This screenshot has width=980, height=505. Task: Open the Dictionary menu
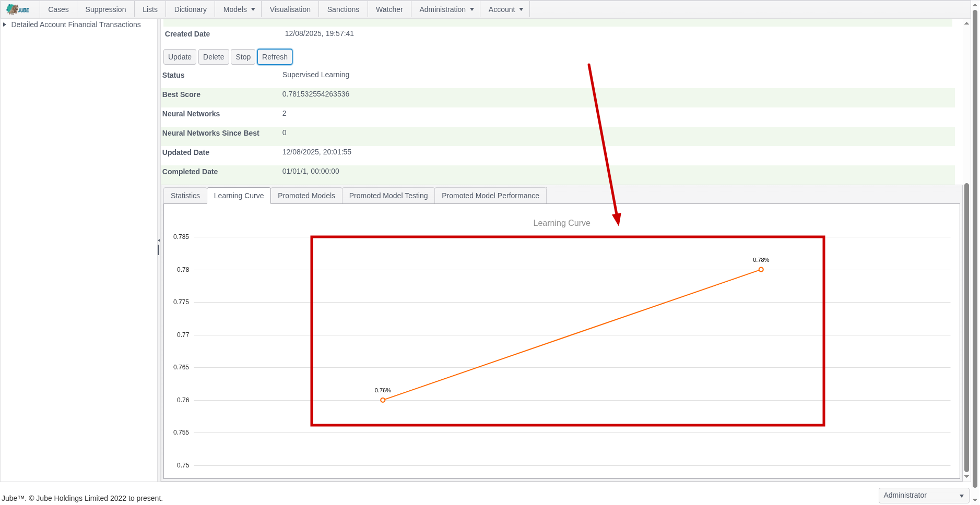[191, 9]
